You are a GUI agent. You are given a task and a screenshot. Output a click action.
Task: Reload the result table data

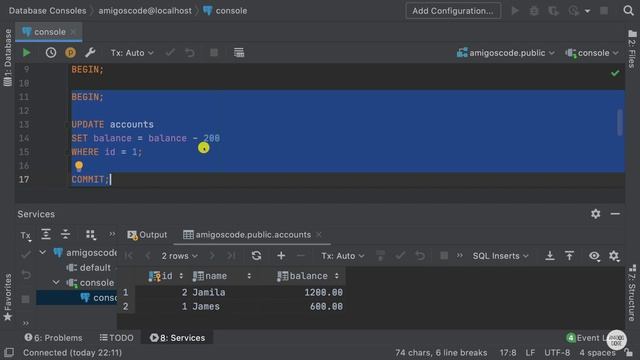(256, 256)
